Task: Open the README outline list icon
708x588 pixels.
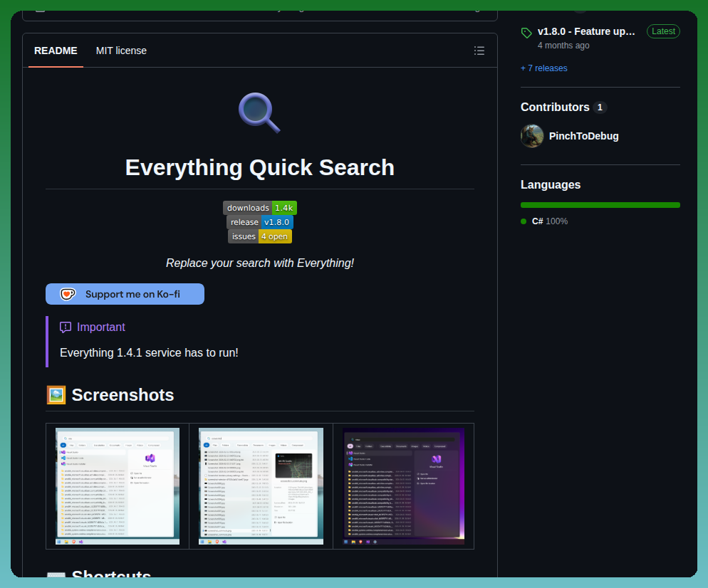Action: tap(479, 51)
